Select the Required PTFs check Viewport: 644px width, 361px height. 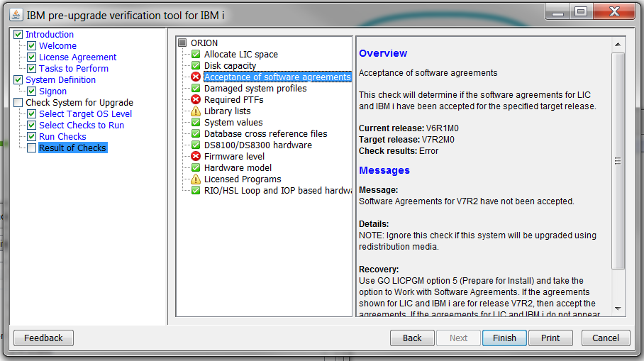pyautogui.click(x=233, y=100)
